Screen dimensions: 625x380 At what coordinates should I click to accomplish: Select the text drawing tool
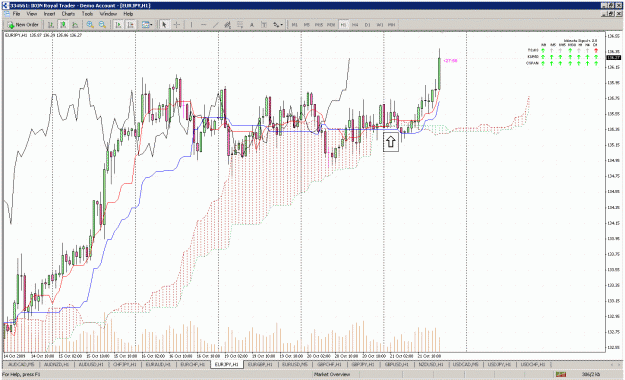tap(252, 25)
